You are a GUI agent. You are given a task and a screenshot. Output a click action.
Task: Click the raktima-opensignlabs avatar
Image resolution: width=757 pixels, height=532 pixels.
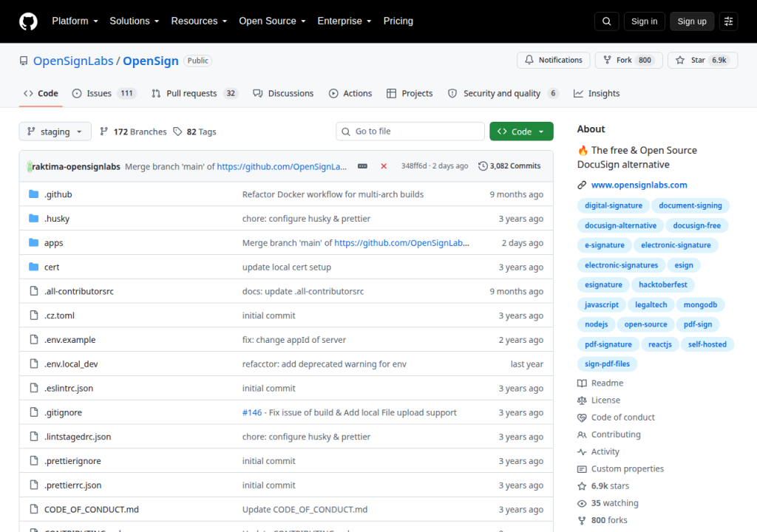click(x=30, y=166)
